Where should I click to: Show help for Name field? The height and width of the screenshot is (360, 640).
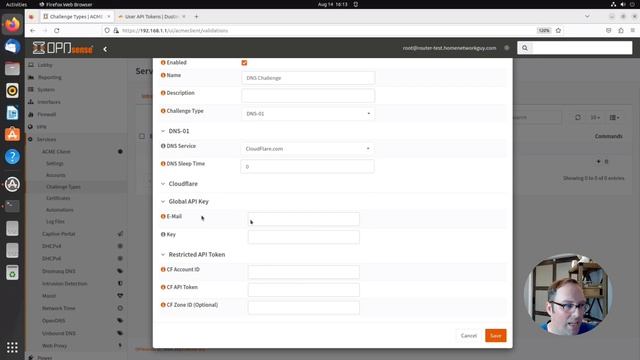point(163,75)
